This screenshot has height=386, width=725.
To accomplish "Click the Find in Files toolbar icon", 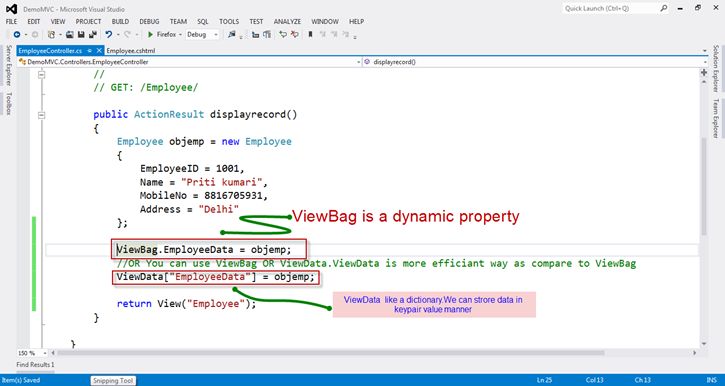I will click(232, 34).
